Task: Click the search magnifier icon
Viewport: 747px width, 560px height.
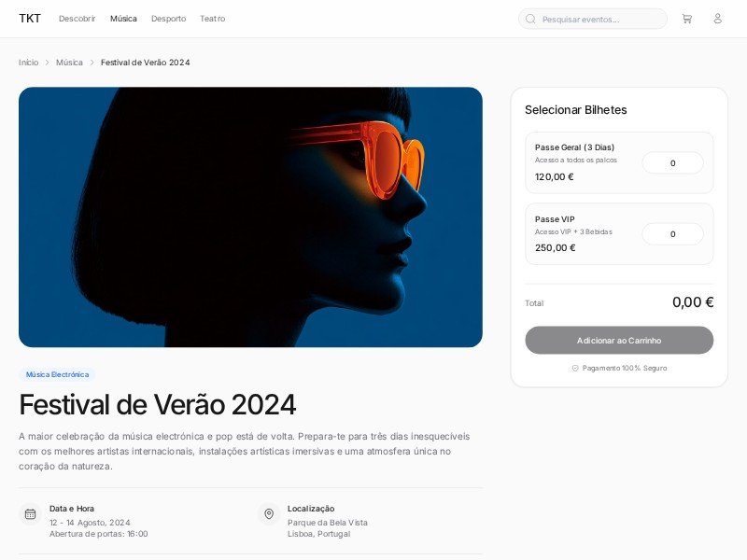Action: [x=530, y=19]
